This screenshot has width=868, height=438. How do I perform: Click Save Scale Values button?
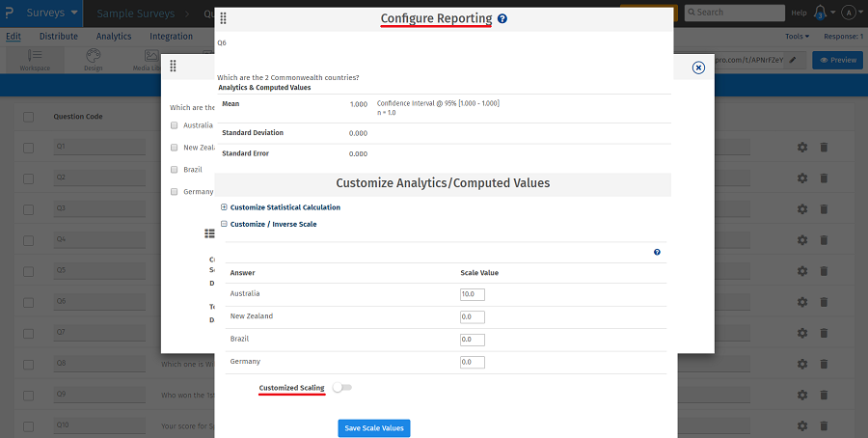(373, 428)
